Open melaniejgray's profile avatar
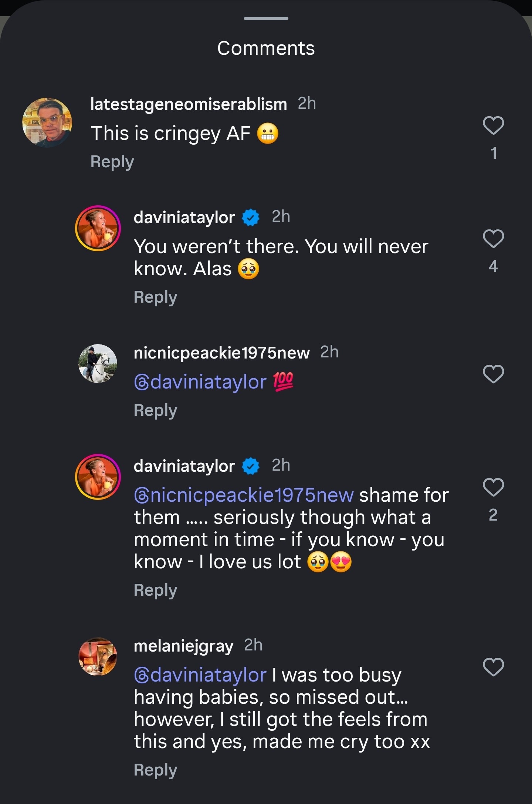 pyautogui.click(x=98, y=657)
